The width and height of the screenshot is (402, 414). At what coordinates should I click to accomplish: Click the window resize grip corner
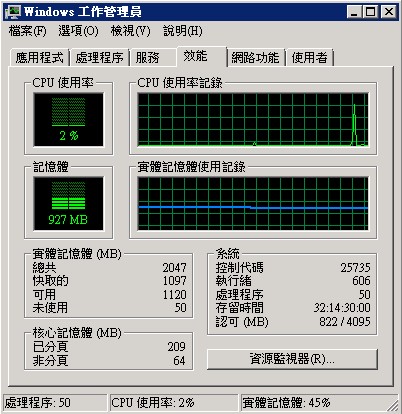pyautogui.click(x=393, y=405)
